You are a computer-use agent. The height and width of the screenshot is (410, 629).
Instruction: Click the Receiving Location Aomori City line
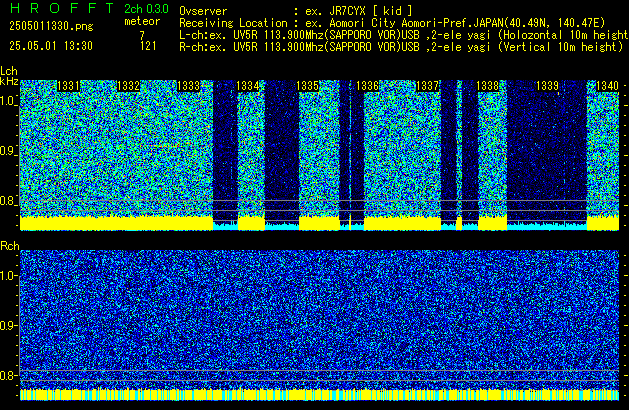392,23
